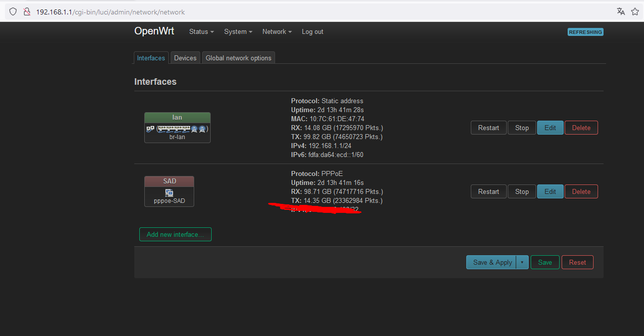Open the site permissions icon in the address bar

tap(27, 11)
